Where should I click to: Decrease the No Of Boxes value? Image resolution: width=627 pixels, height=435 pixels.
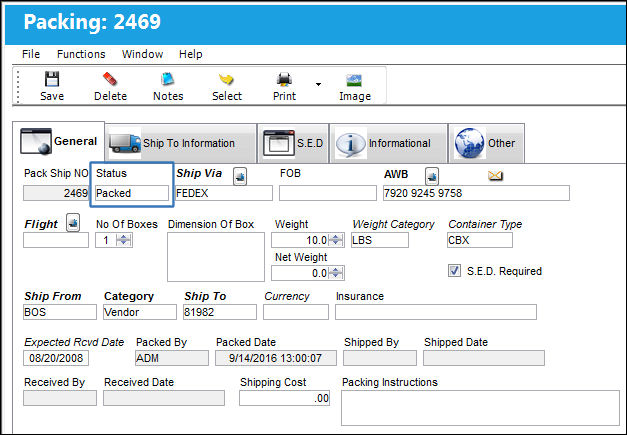coord(124,243)
